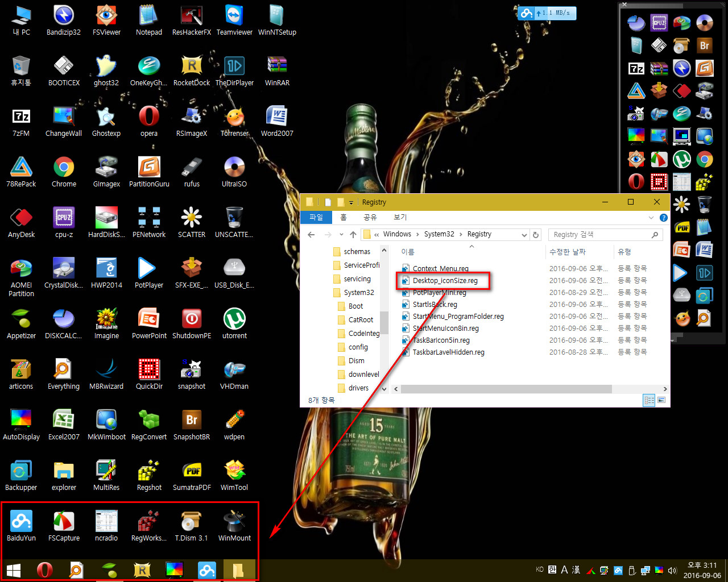Click the WinMount desktop icon
Viewport: 728px width, 582px height.
(234, 526)
